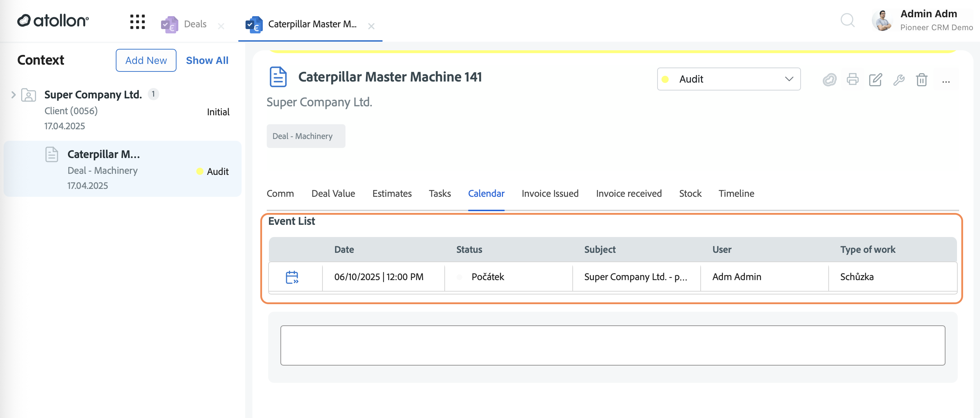This screenshot has width=980, height=418.
Task: Delete the deal with trash icon
Action: point(921,80)
